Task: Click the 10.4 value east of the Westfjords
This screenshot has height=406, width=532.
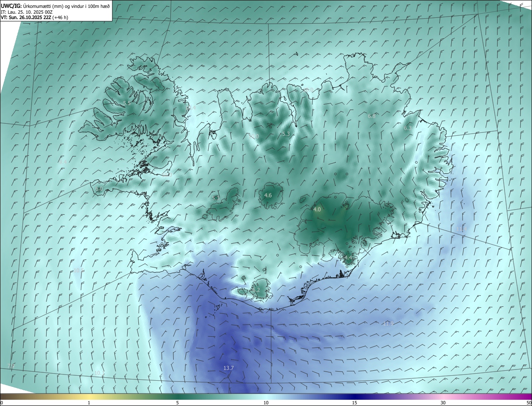Action: click(190, 108)
